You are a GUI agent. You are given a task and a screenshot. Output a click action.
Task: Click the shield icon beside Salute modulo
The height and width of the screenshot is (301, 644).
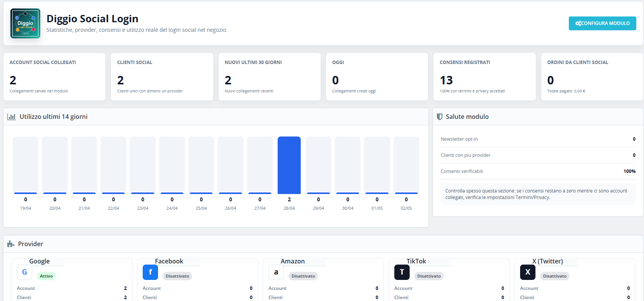click(x=440, y=117)
